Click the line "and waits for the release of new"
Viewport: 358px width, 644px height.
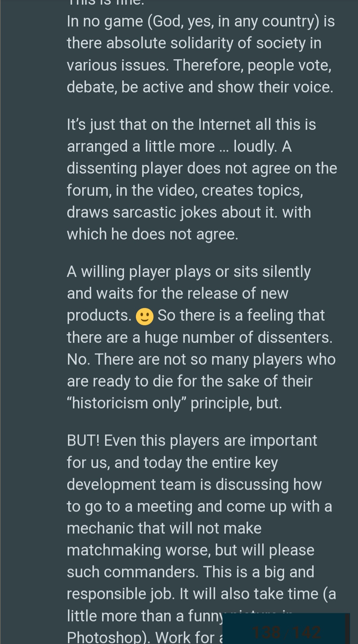[x=178, y=294]
